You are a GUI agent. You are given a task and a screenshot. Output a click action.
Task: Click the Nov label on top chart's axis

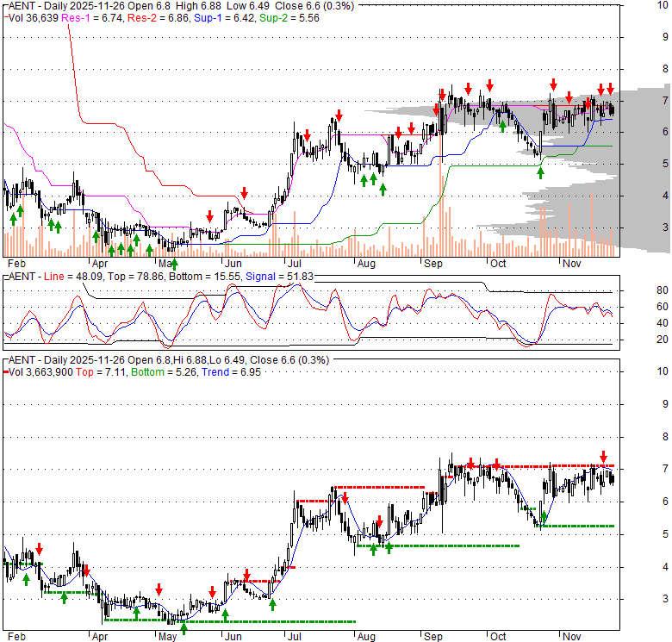[571, 264]
